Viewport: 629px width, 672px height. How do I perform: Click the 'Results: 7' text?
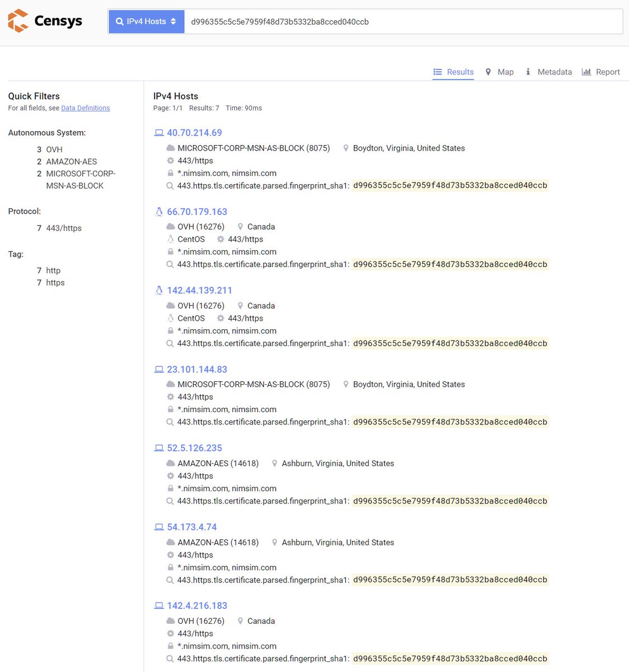click(x=204, y=108)
